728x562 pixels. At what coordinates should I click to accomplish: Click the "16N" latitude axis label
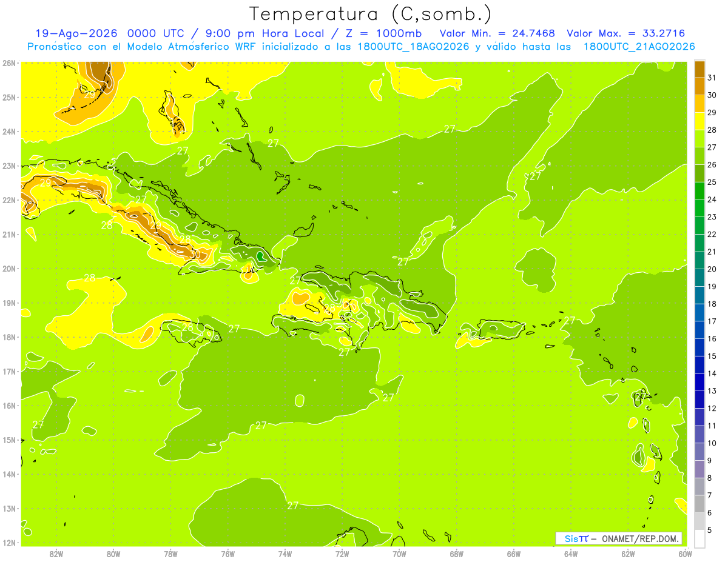point(8,406)
